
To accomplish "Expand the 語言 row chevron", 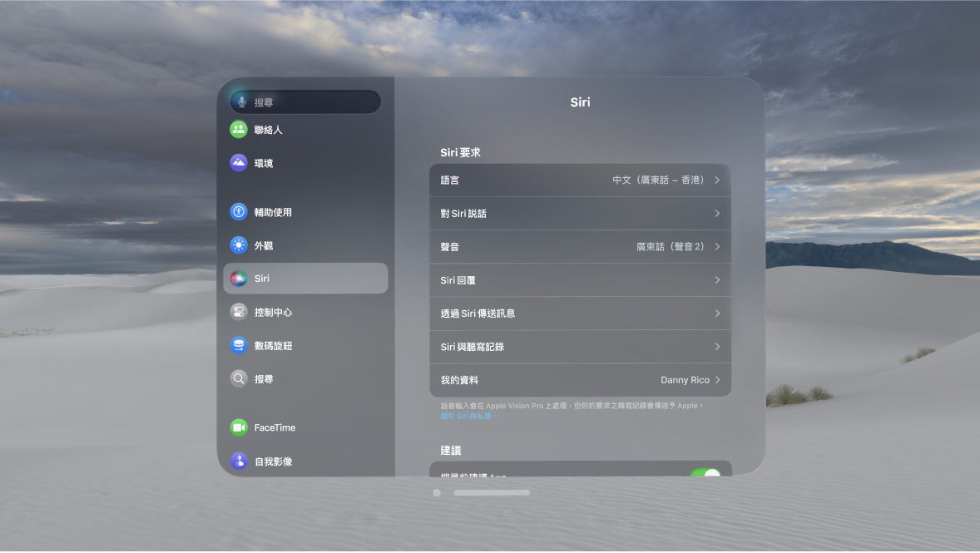I will click(717, 180).
